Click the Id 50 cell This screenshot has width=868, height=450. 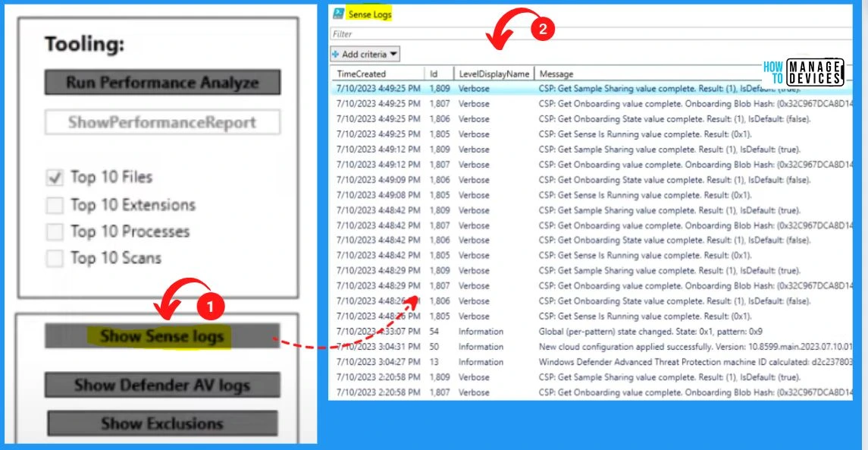434,347
